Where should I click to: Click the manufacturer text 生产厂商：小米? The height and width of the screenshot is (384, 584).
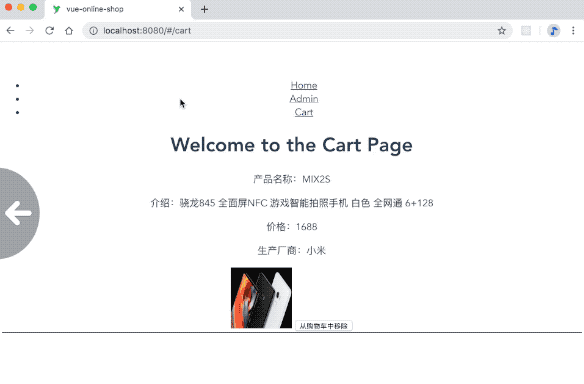[x=292, y=251]
